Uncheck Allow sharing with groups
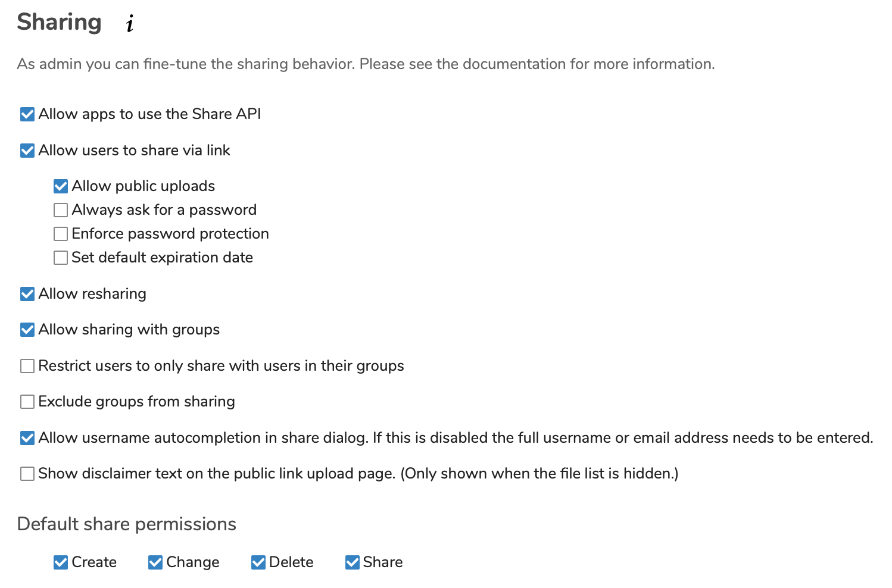Viewport: 892px width, 588px height. [x=27, y=330]
